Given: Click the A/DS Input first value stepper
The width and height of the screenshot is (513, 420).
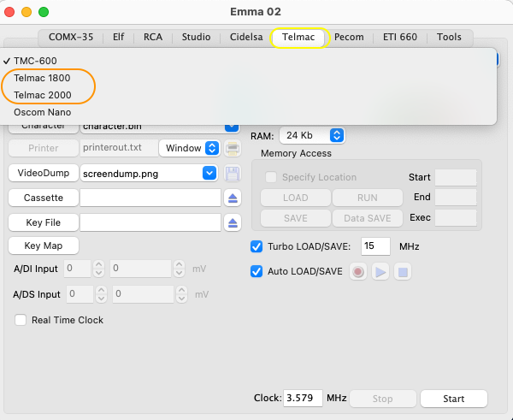Looking at the screenshot, I should coord(102,294).
